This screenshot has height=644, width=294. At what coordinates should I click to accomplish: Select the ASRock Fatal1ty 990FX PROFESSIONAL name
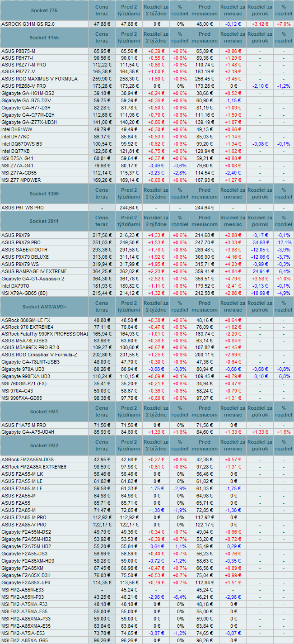(x=45, y=334)
